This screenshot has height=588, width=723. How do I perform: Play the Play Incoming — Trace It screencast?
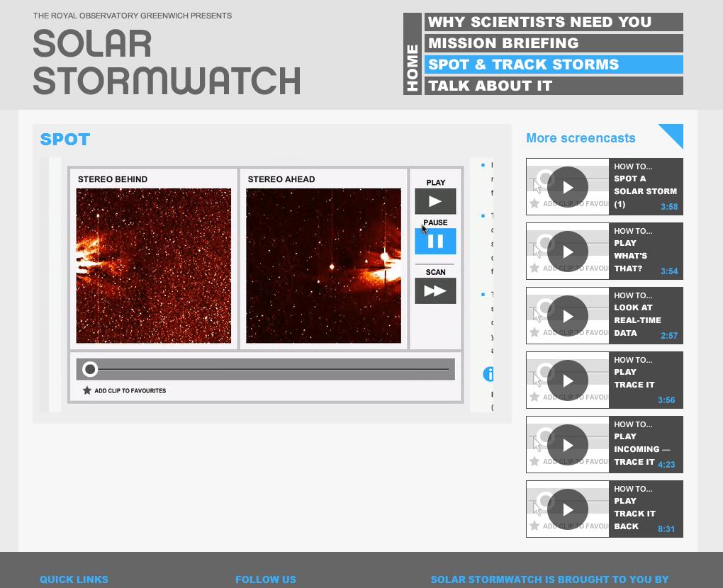[568, 445]
